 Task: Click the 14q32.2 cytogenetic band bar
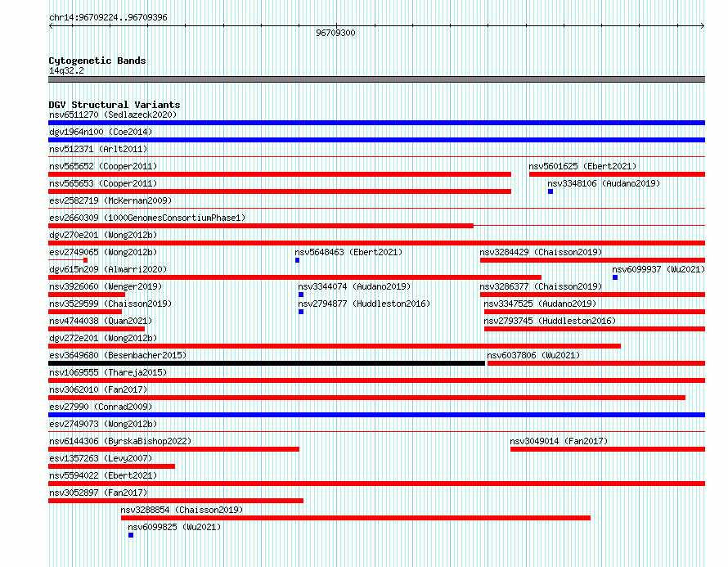pos(376,79)
